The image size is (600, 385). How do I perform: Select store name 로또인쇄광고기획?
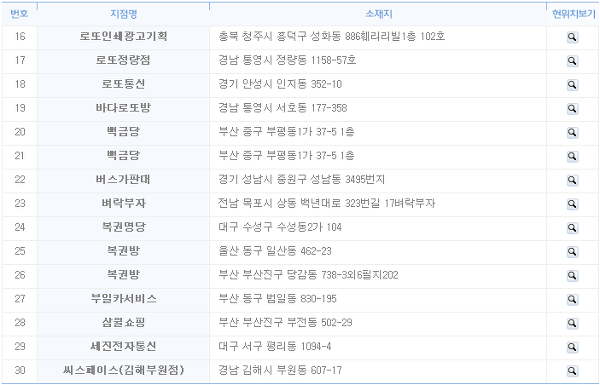coord(123,36)
